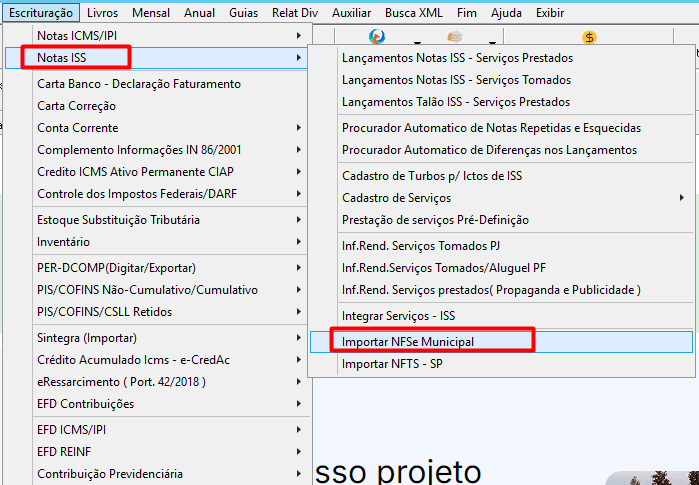This screenshot has height=485, width=699.
Task: Open eRessarcimento ( Port. 42/2018 ) entry
Action: pos(156,382)
